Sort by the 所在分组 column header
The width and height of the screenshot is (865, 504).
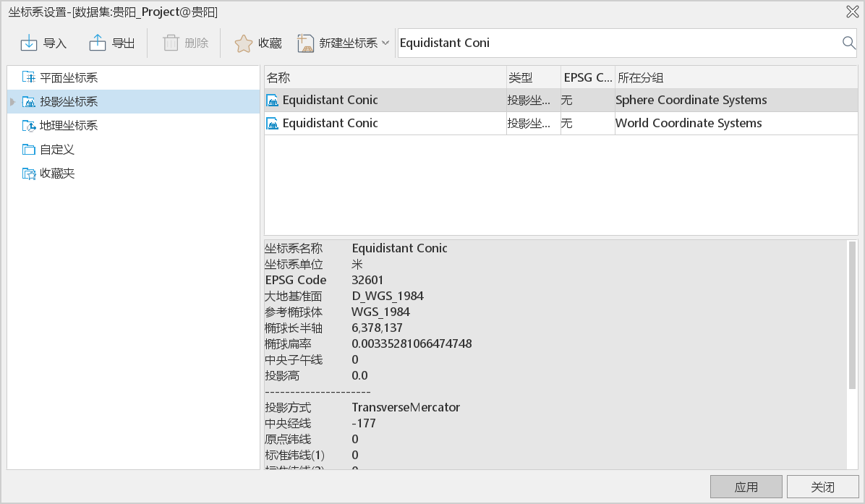pyautogui.click(x=736, y=77)
